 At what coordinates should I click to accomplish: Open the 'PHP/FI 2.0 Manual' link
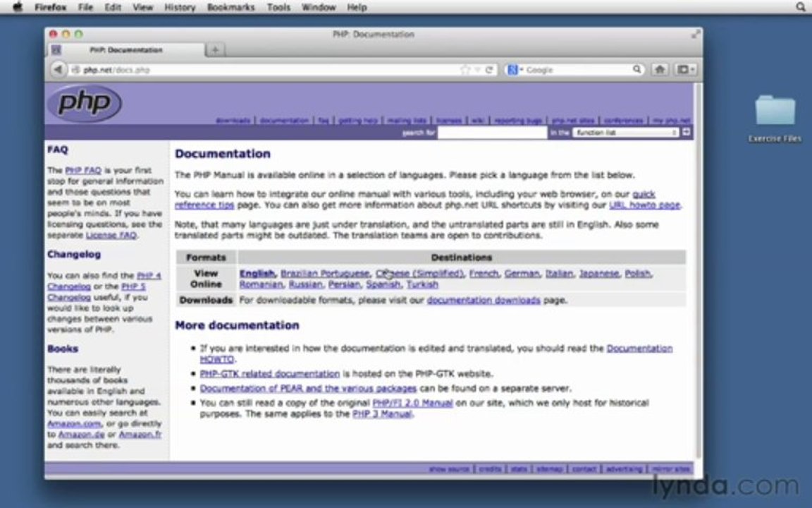pos(412,403)
